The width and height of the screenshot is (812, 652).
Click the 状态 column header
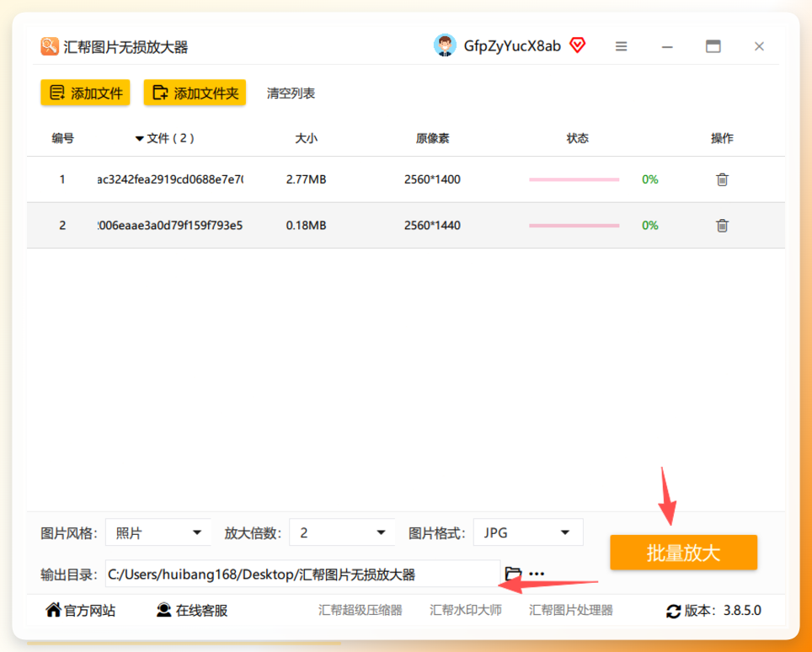click(x=577, y=138)
